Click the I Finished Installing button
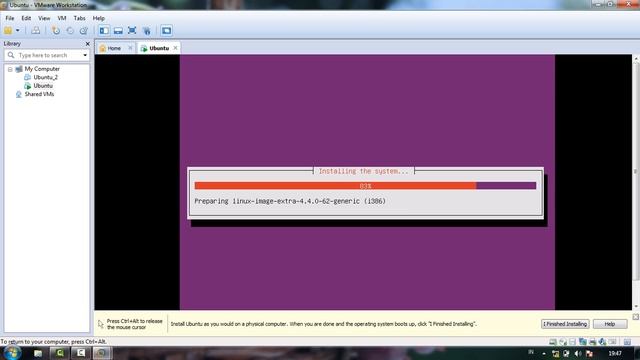The width and height of the screenshot is (640, 360). [565, 324]
